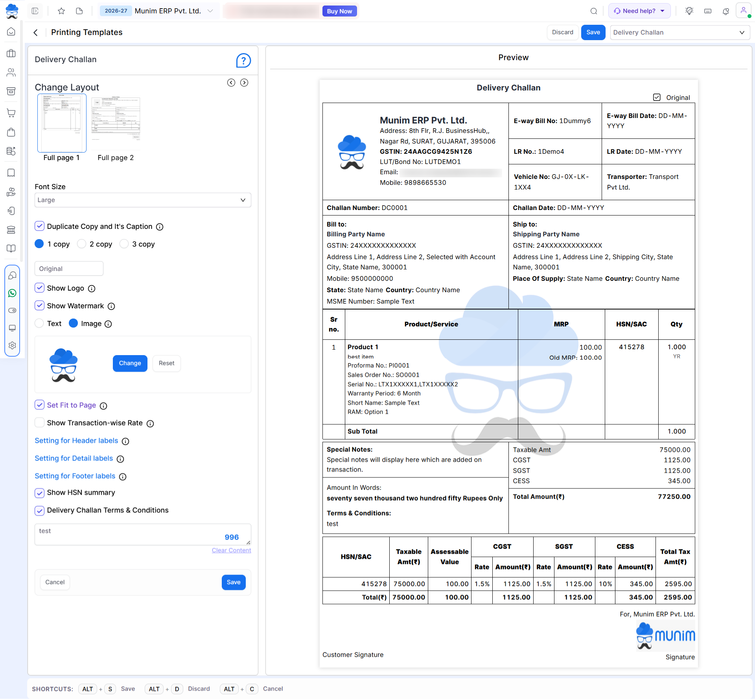Toggle the Original checkbox in the preview
This screenshot has width=755, height=700.
657,97
